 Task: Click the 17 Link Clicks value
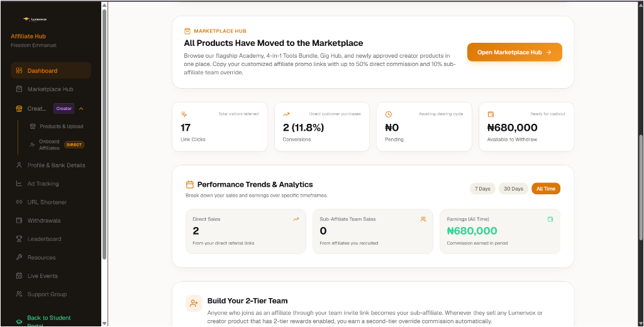coord(186,128)
